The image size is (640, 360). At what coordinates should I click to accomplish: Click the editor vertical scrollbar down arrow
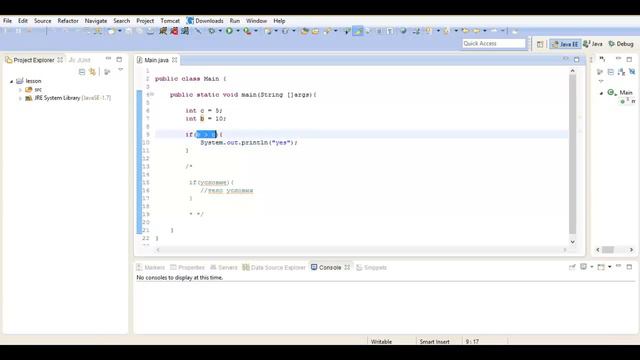pyautogui.click(x=572, y=242)
